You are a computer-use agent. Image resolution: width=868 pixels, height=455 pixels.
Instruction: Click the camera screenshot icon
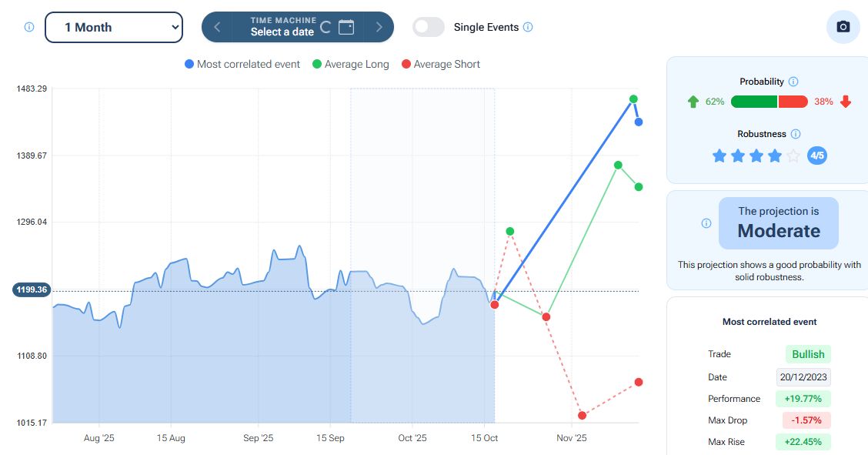(x=843, y=27)
